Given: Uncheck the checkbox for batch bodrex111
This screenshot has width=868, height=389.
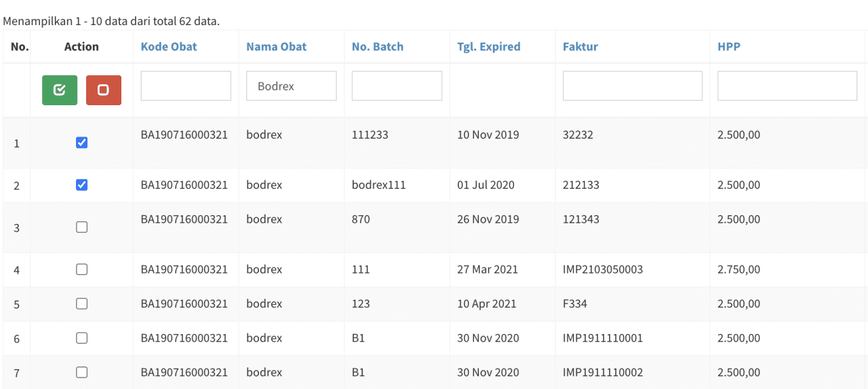Looking at the screenshot, I should [82, 185].
